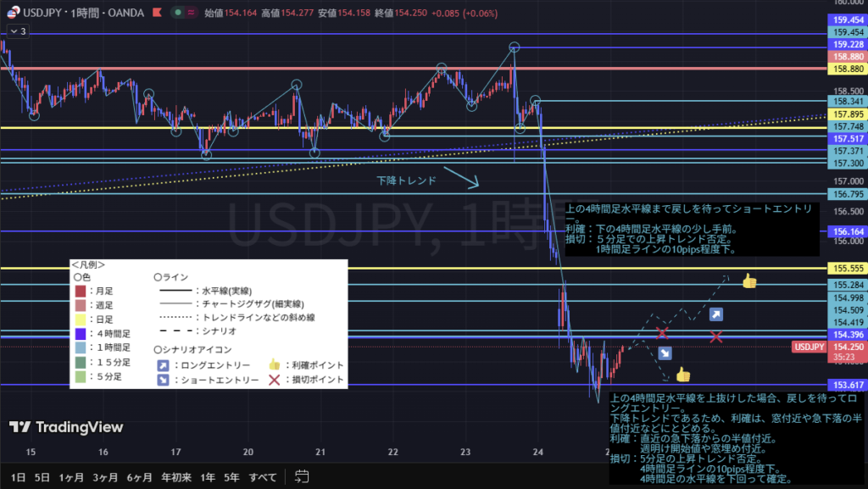
Task: Click the 下降トレンド text annotation
Action: [407, 181]
